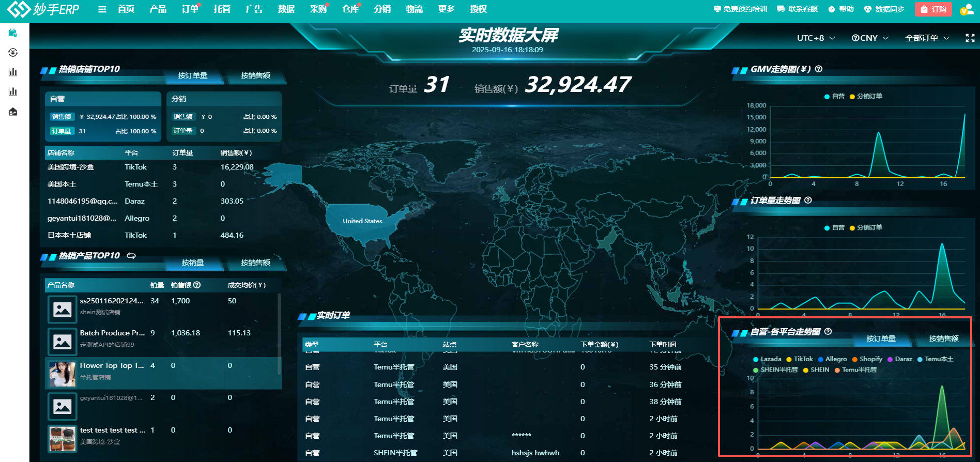The height and width of the screenshot is (462, 980).
Task: Toggle the Shopify legend series
Action: click(x=867, y=359)
